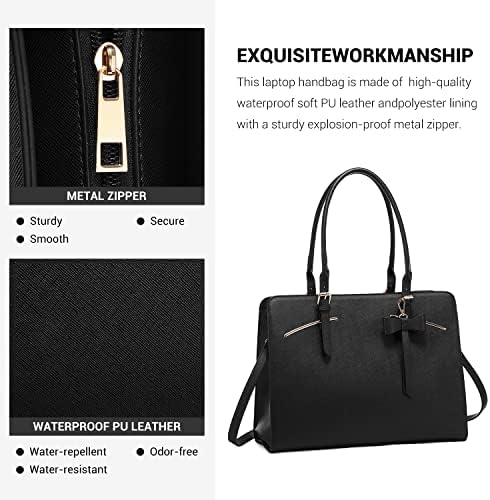Click the bullet beside Secure
The width and height of the screenshot is (490, 500).
coord(140,221)
